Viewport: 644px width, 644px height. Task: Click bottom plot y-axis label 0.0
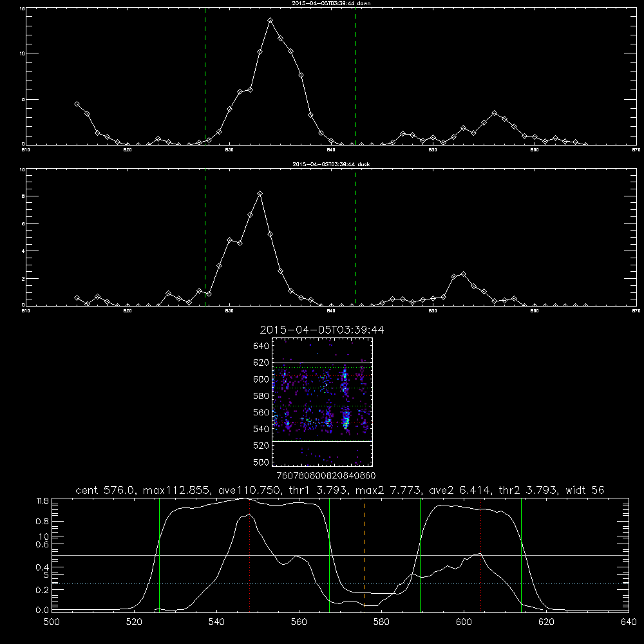point(43,611)
